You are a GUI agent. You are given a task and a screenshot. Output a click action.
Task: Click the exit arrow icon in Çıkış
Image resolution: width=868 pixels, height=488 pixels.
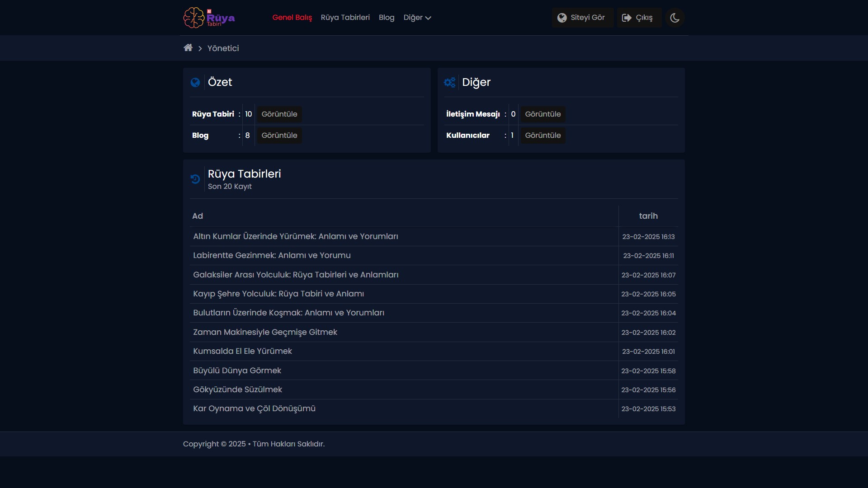627,18
